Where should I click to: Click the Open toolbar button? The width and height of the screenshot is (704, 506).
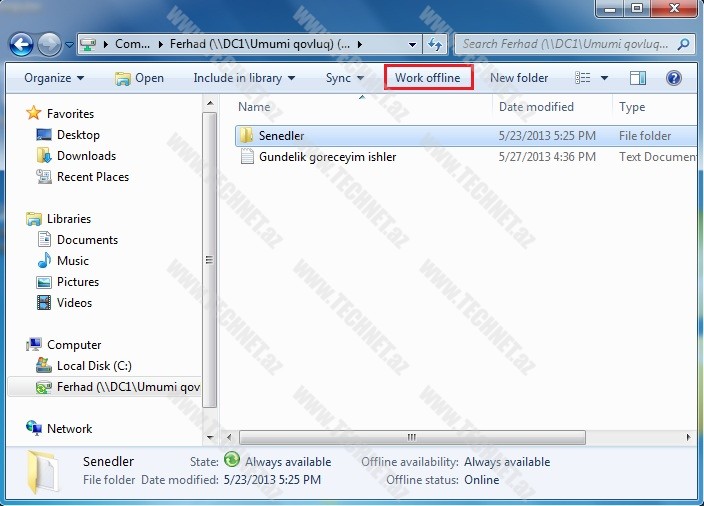[x=139, y=78]
